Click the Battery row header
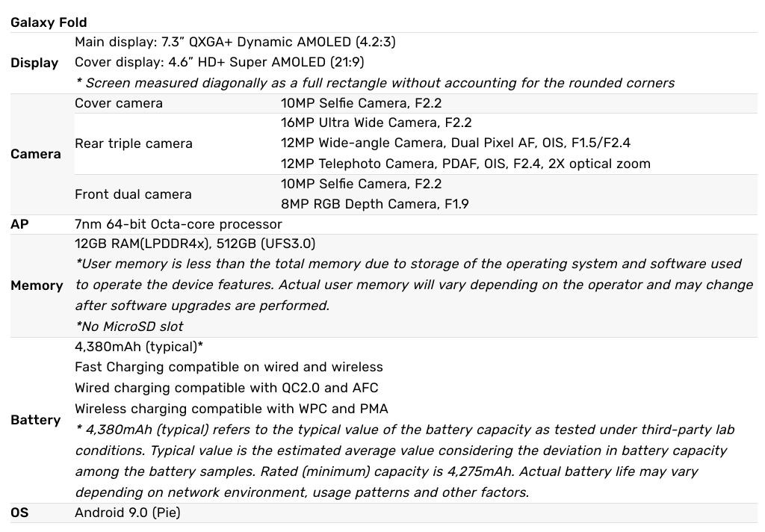 coord(36,420)
